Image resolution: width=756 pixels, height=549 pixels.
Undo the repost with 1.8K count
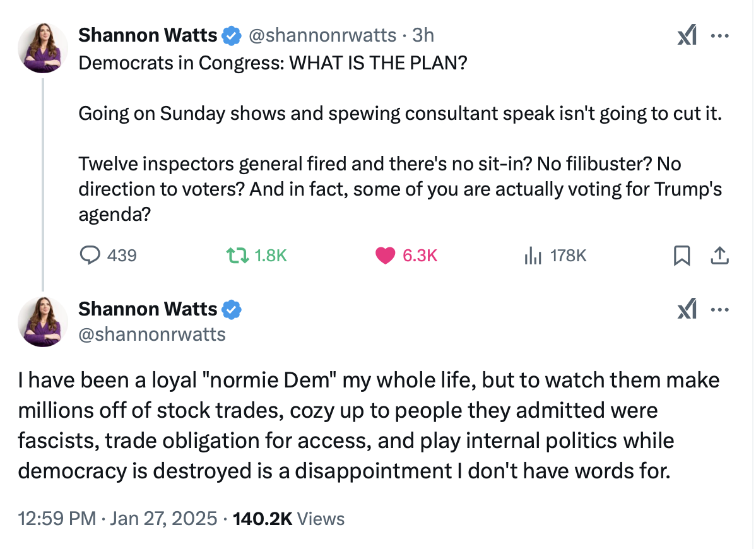tap(238, 255)
